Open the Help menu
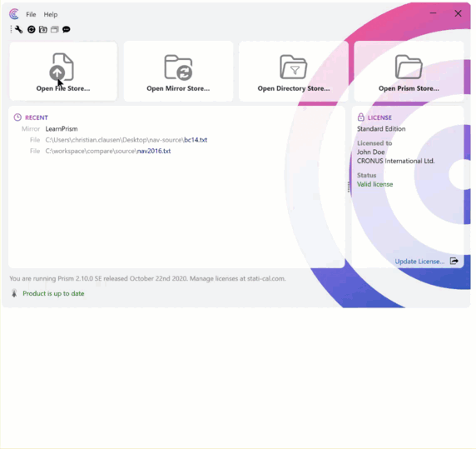 51,14
